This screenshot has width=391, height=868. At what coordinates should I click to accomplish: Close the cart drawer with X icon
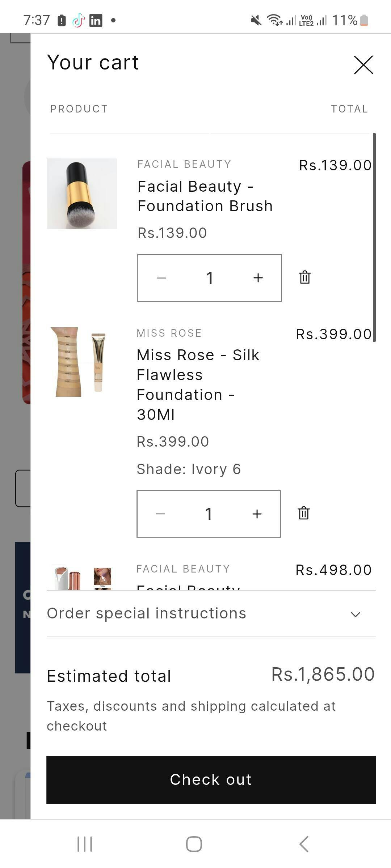point(363,65)
